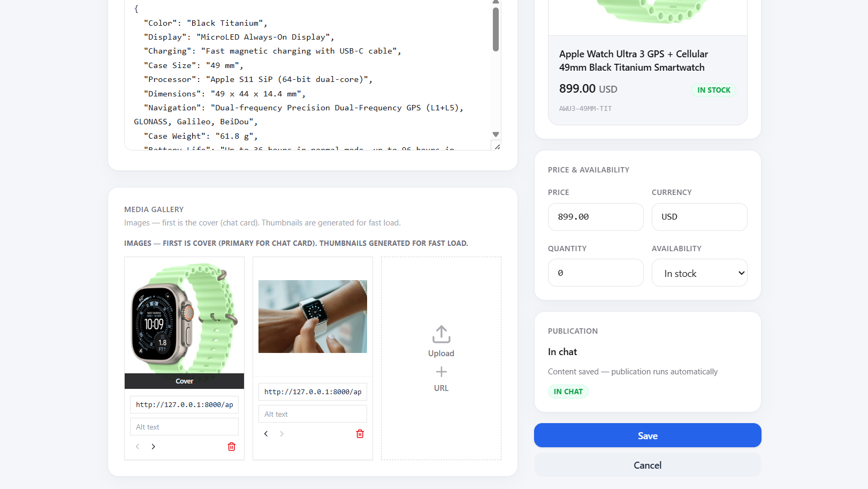Click the "Processor" line in JSON

258,79
